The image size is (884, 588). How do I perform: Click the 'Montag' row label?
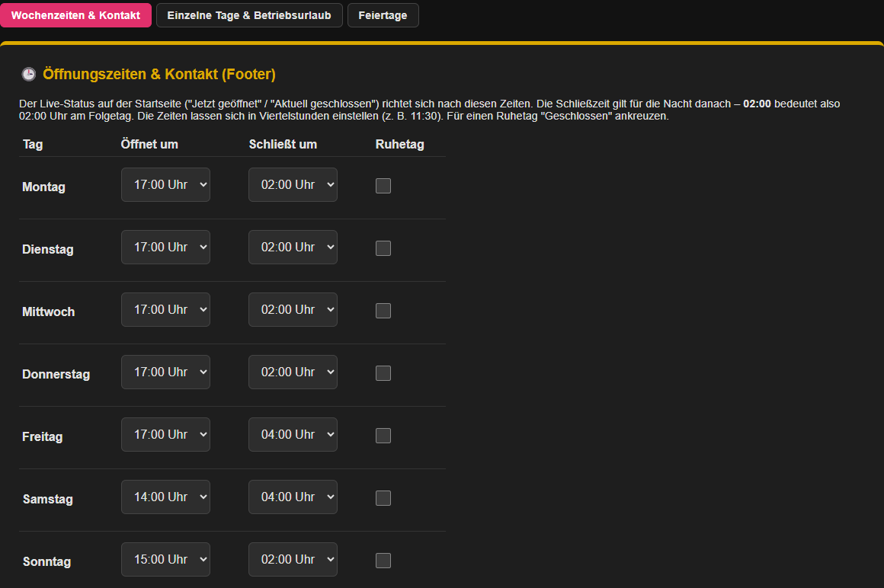(x=44, y=187)
